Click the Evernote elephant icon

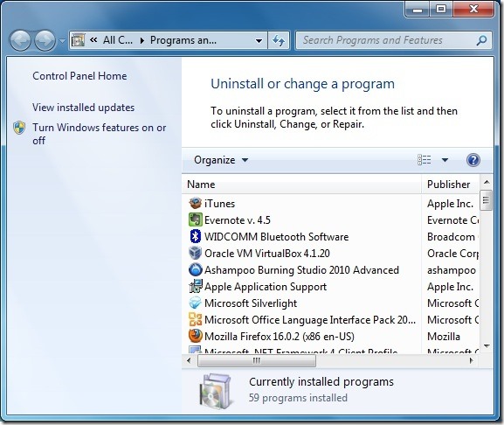pos(195,219)
